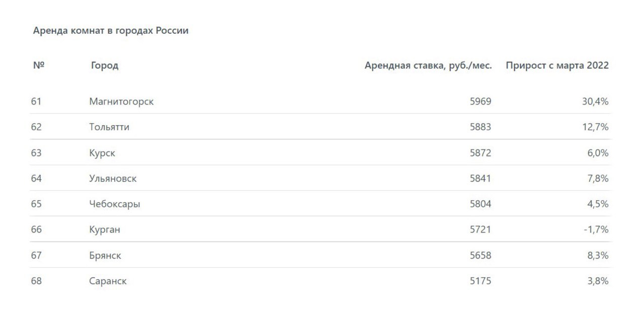Click on the Саранск city cell
This screenshot has height=323, width=644.
(108, 281)
